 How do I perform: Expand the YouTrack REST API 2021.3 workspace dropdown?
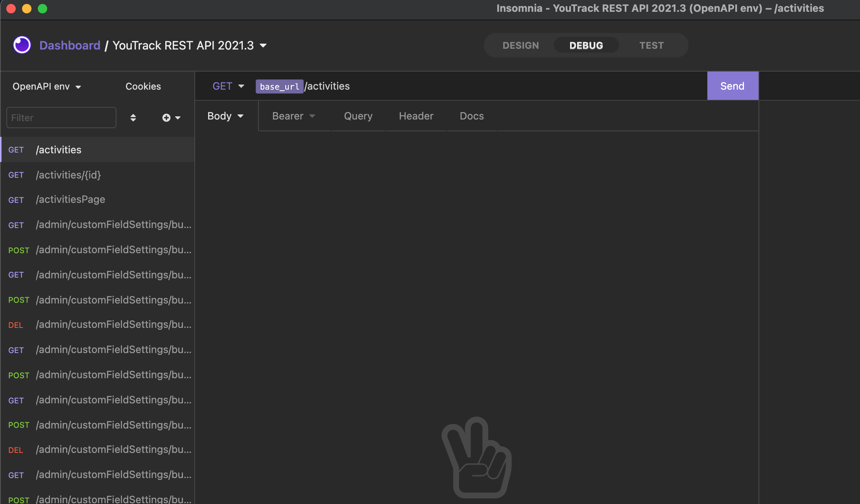coord(263,46)
